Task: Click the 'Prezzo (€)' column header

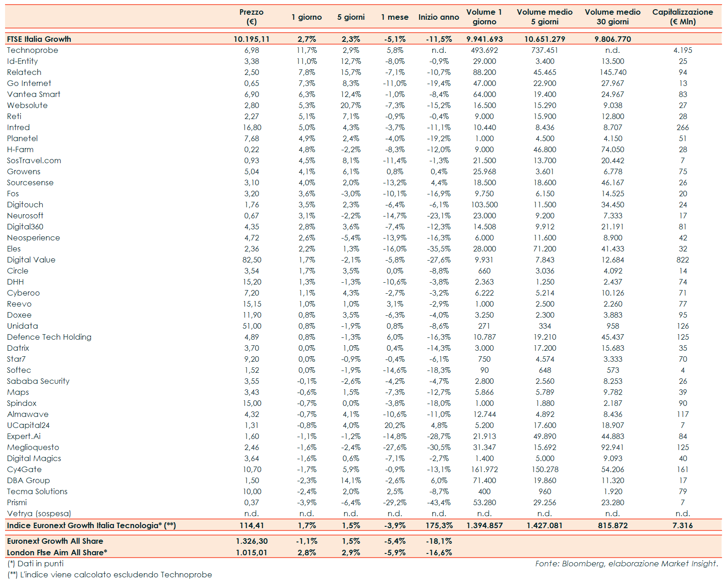Action: pyautogui.click(x=251, y=17)
